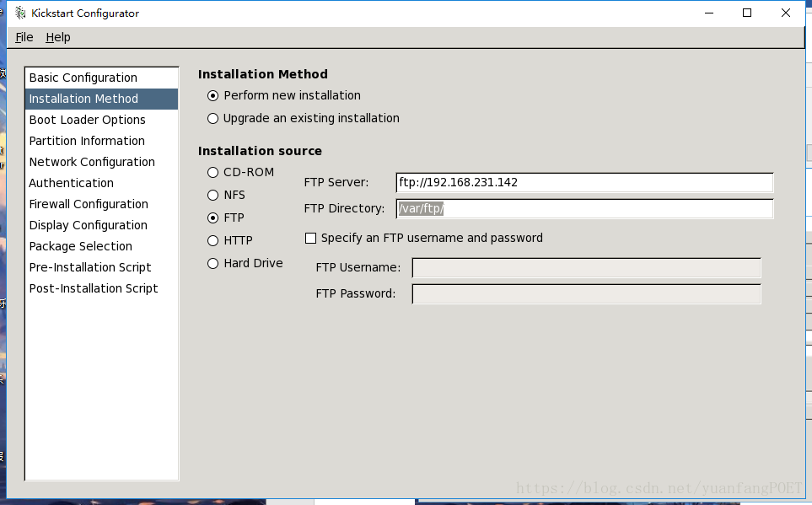Select CD-ROM as installation source
Screen dimensions: 812x505
pyautogui.click(x=212, y=173)
